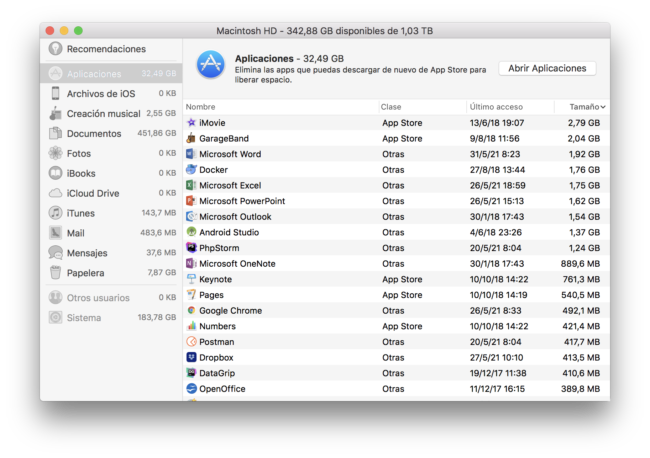This screenshot has width=650, height=458.
Task: Open Recomendaciones in the sidebar
Action: 105,49
